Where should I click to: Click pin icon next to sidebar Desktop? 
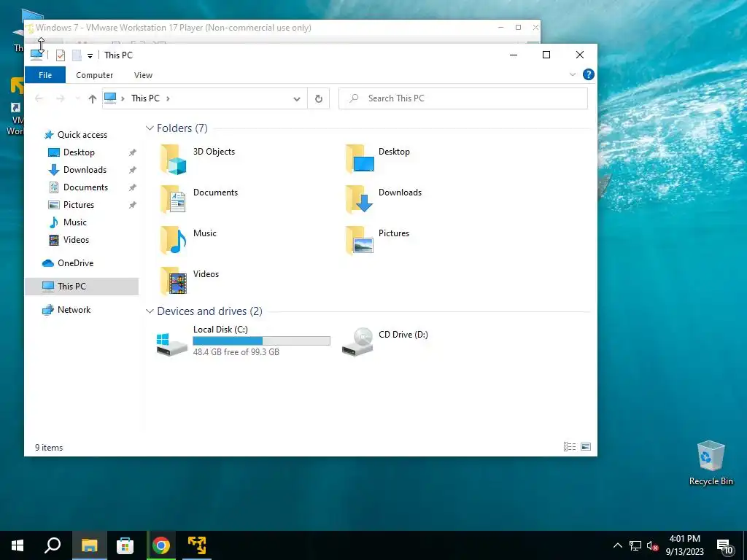coord(133,152)
